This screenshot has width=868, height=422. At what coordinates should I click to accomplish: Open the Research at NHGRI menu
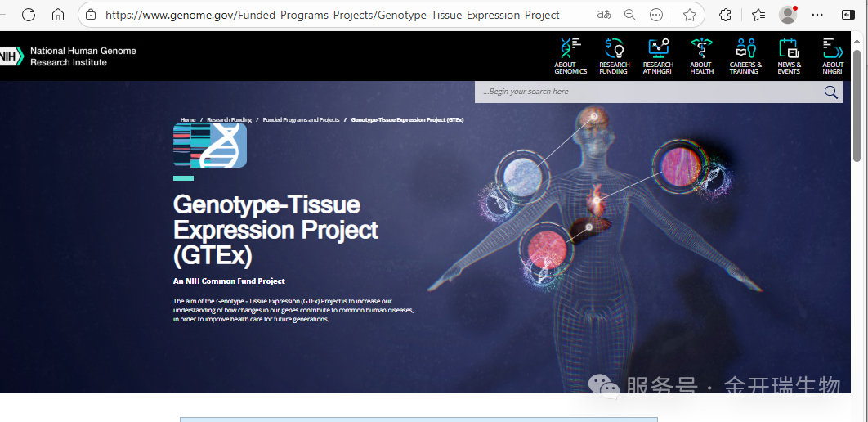coord(658,56)
